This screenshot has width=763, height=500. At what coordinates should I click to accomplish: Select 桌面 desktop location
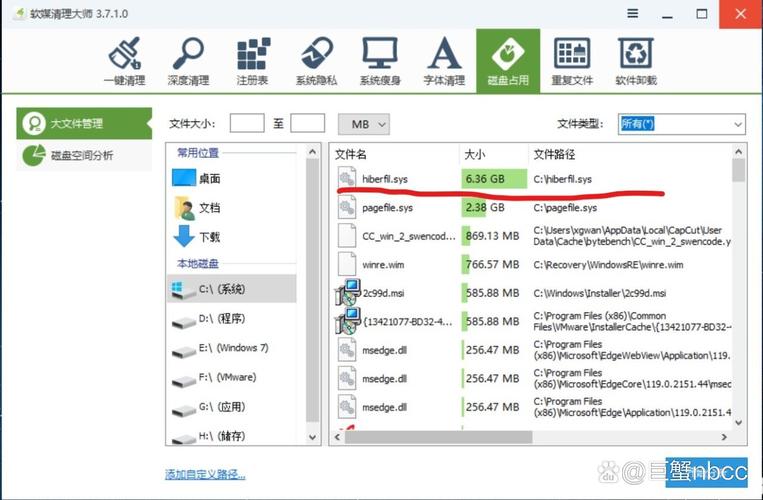(x=231, y=179)
